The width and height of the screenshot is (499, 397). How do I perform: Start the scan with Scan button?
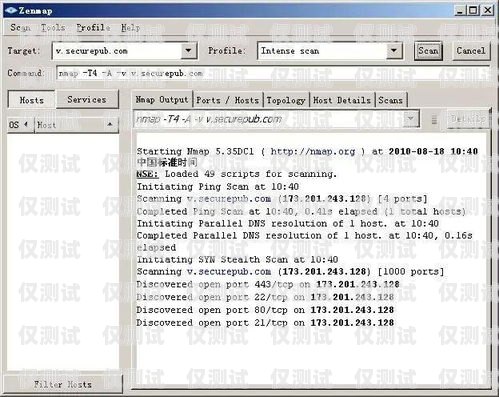428,51
